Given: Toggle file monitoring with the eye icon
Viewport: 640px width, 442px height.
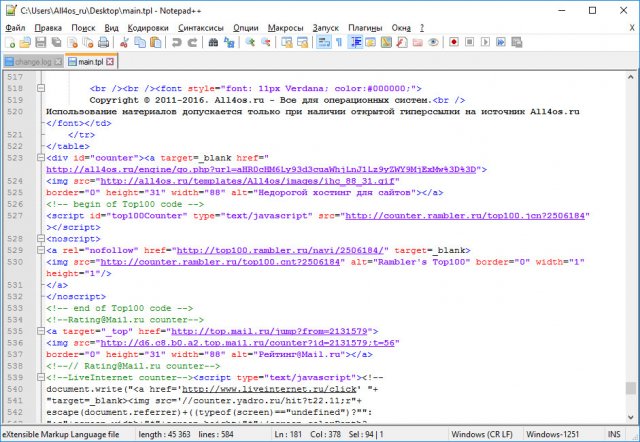Looking at the screenshot, I should [433, 42].
